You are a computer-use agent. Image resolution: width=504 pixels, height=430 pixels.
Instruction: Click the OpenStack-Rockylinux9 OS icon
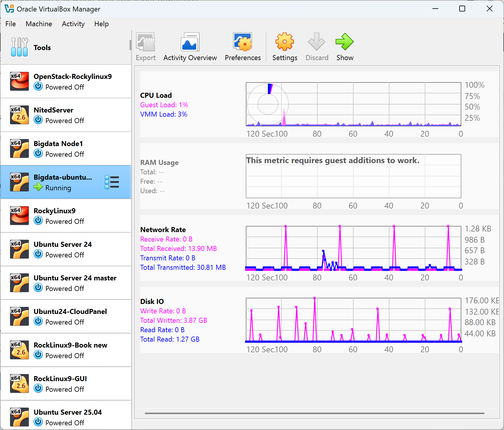click(x=19, y=81)
